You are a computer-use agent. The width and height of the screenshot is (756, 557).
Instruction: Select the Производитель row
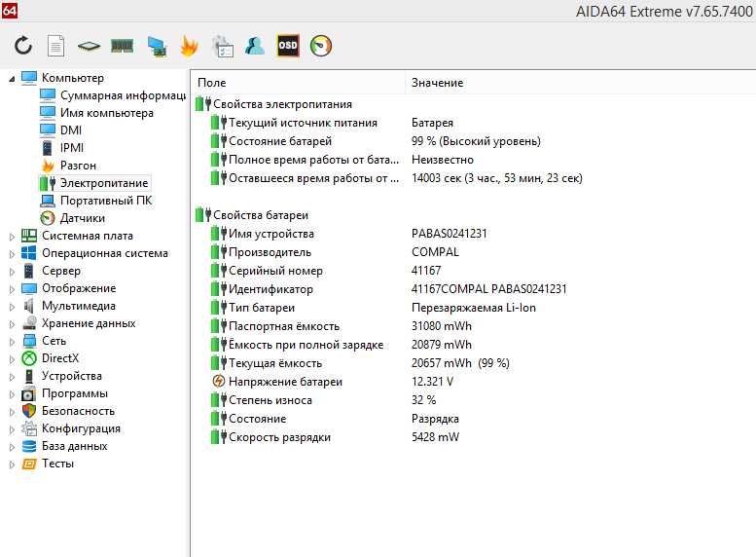click(474, 252)
